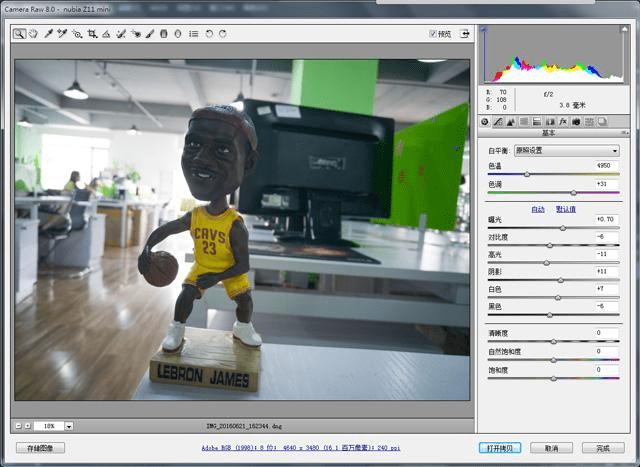
Task: Select the Radial Filter tool
Action: pyautogui.click(x=178, y=34)
